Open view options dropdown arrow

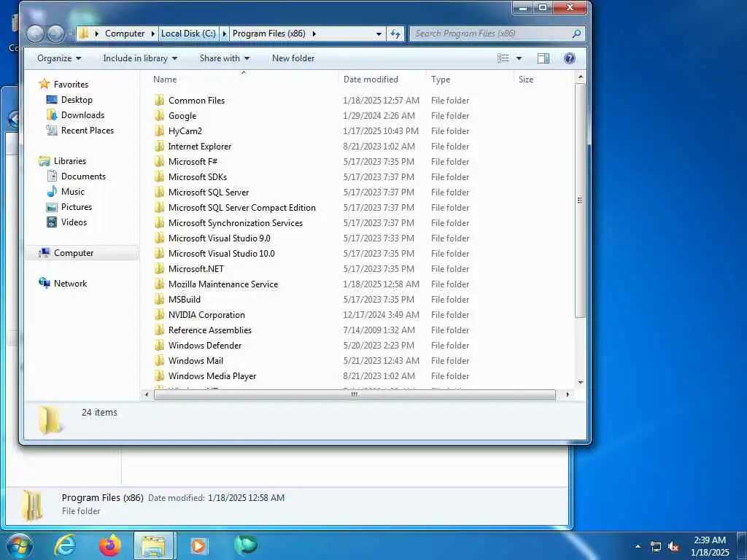click(519, 58)
